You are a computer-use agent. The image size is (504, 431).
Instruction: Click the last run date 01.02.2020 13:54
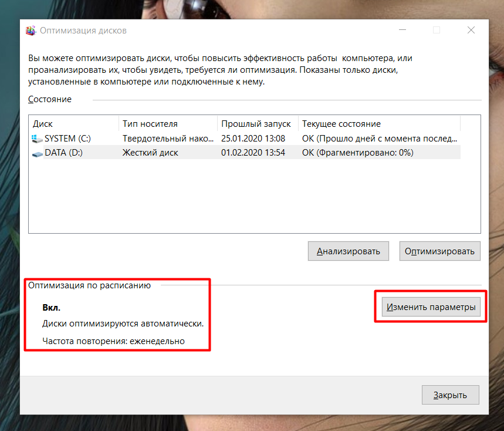point(253,153)
